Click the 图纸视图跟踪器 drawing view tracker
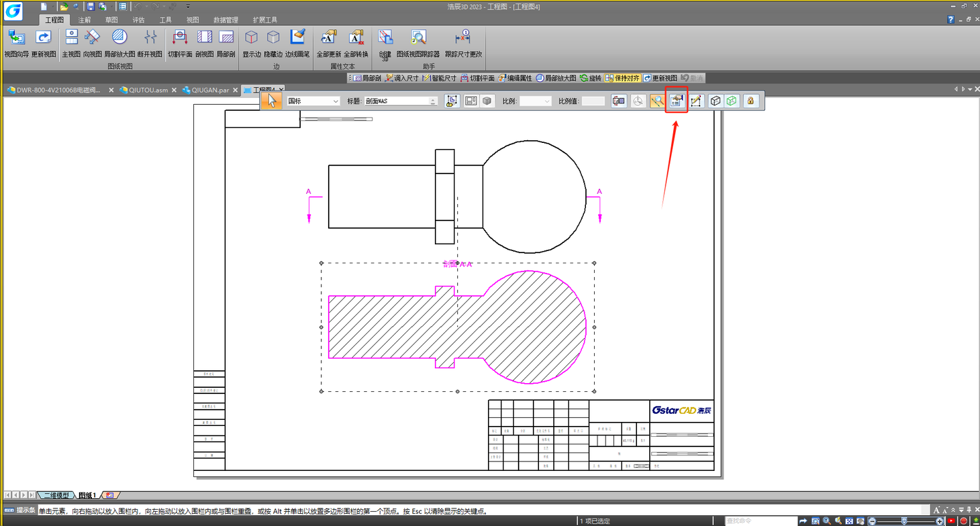 point(419,38)
